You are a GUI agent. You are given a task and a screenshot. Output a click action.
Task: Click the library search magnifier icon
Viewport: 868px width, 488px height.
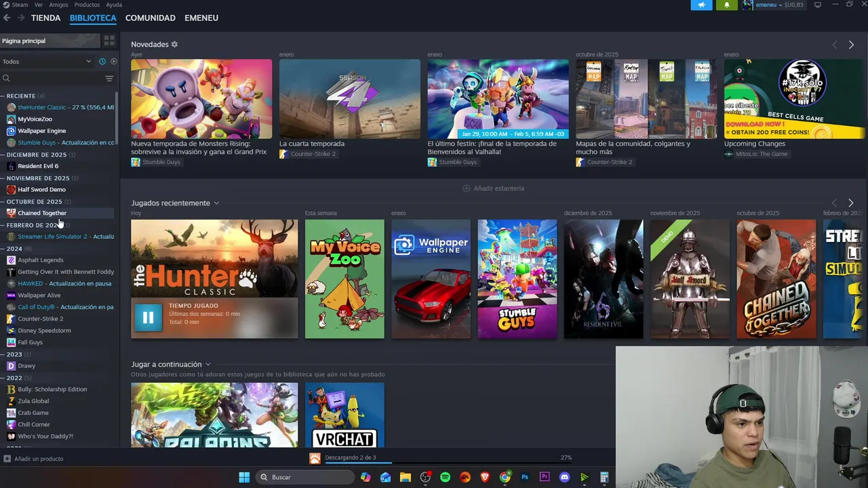click(x=6, y=79)
